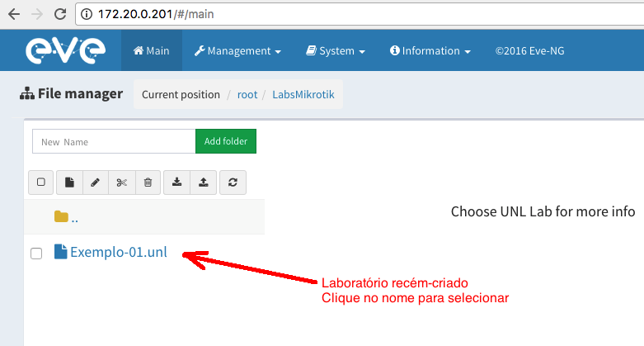
Task: Open the ©2016 Eve-NG menu item
Action: 529,51
